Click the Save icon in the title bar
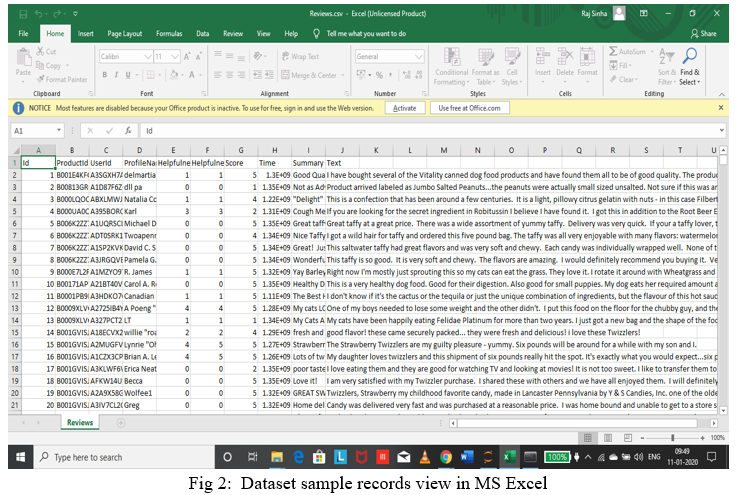This screenshot has height=495, width=744. click(x=23, y=14)
